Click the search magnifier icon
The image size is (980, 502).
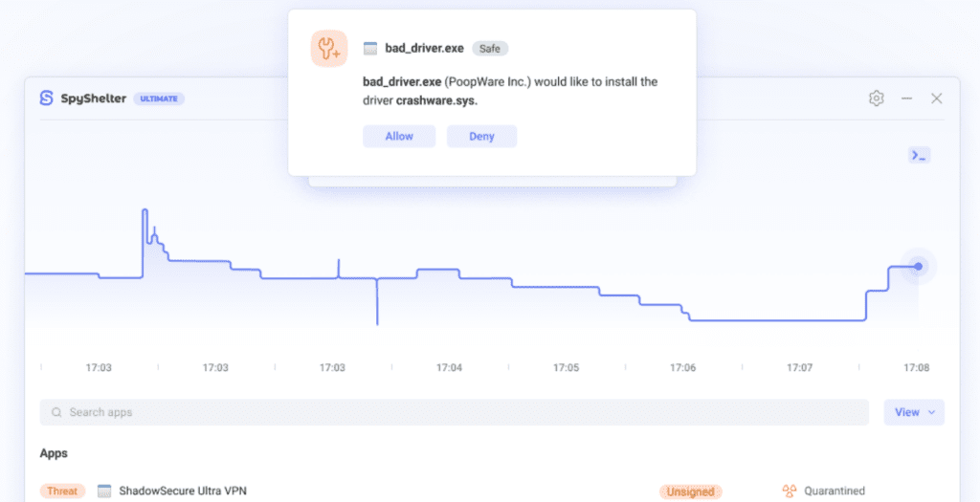tap(56, 412)
